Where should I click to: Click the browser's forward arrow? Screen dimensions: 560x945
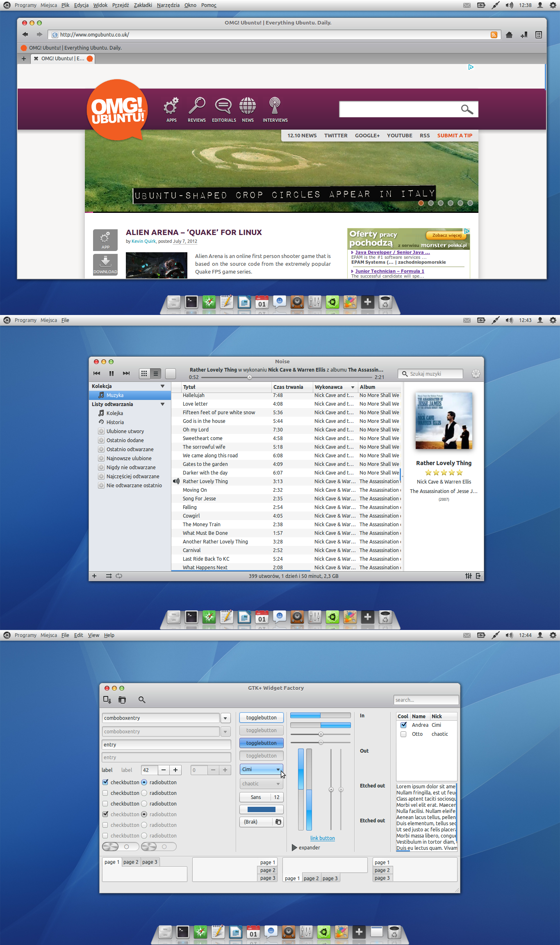click(x=39, y=35)
